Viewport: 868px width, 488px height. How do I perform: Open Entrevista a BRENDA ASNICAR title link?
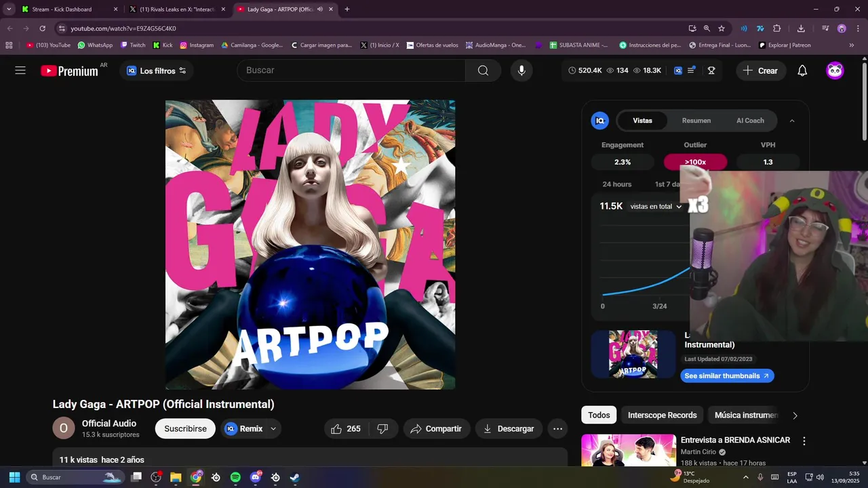pyautogui.click(x=735, y=440)
